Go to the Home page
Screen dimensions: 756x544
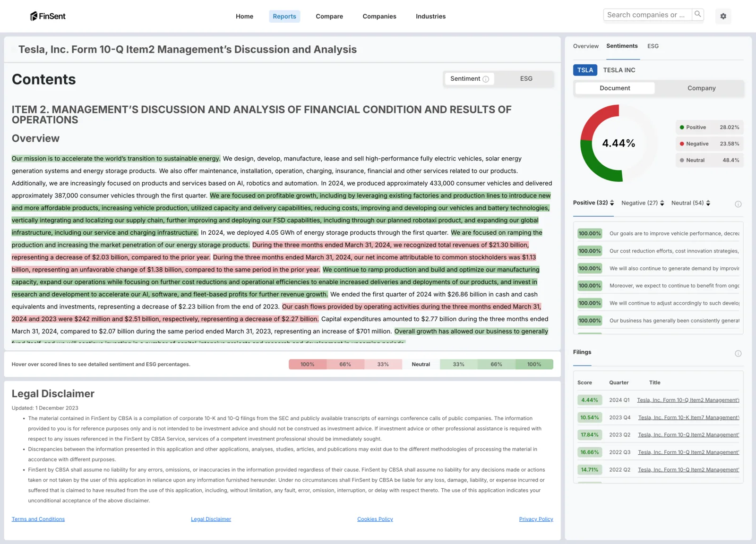pos(244,17)
